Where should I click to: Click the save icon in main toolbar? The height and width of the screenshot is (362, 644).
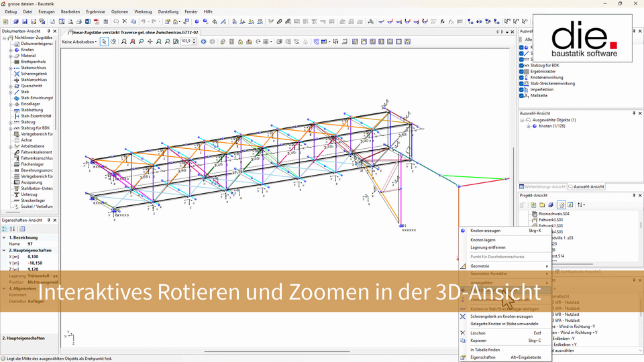(x=24, y=21)
